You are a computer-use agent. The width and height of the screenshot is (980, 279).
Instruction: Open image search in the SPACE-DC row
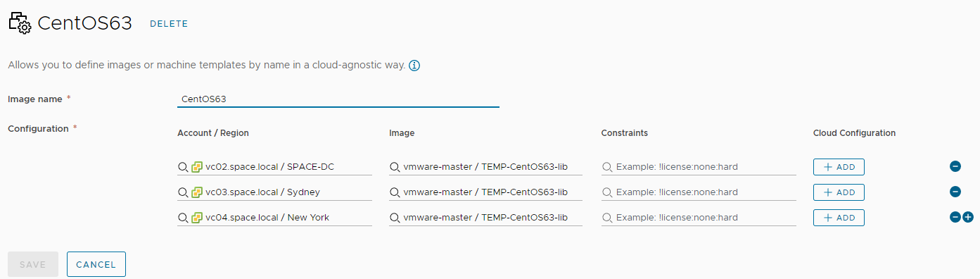[486, 167]
